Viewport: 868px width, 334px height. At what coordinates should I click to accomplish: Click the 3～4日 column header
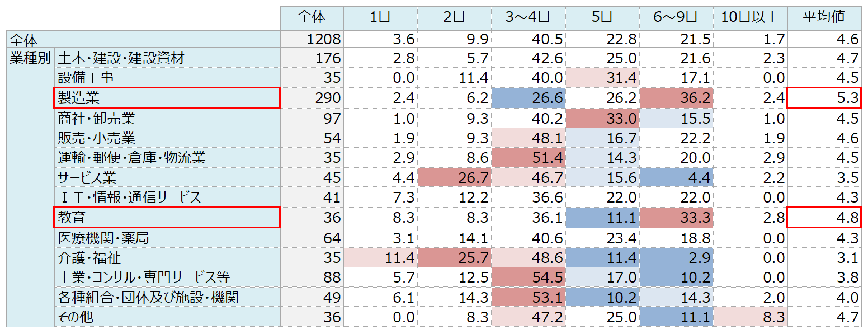(x=528, y=18)
